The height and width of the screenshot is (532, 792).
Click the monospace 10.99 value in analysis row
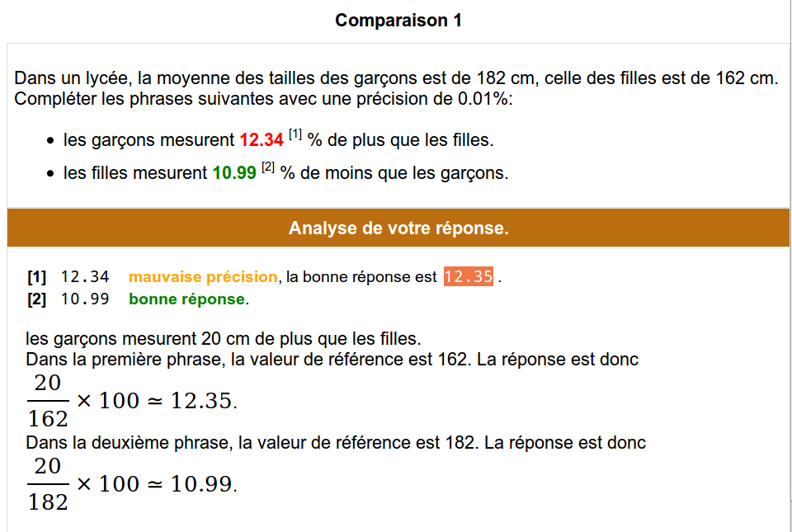(85, 299)
